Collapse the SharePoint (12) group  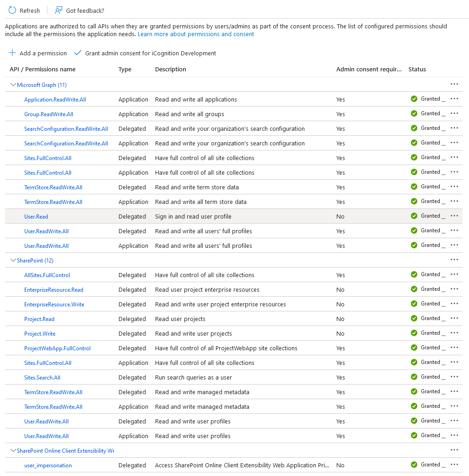(x=13, y=260)
